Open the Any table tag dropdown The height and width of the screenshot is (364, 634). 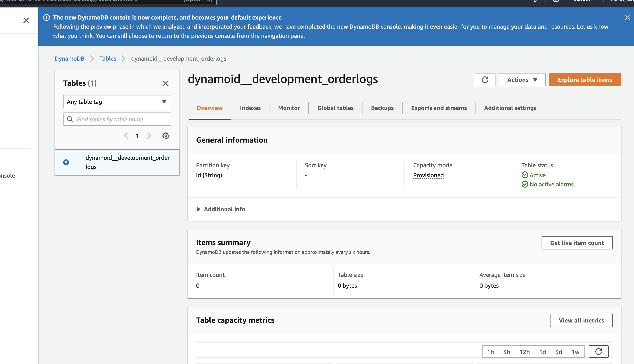[x=117, y=102]
